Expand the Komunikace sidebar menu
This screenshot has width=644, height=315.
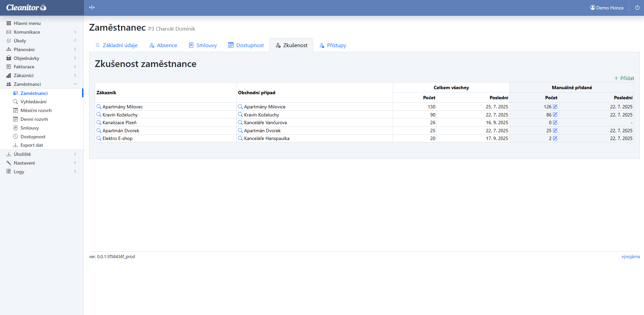(27, 32)
